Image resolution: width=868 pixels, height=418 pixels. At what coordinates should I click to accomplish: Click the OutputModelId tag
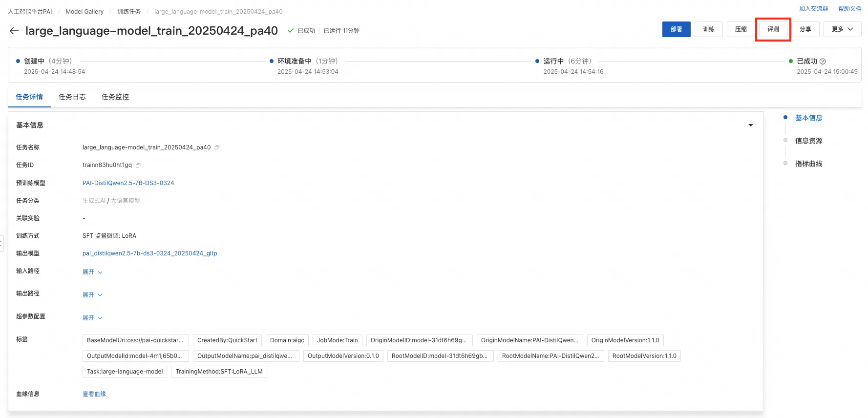pyautogui.click(x=136, y=356)
